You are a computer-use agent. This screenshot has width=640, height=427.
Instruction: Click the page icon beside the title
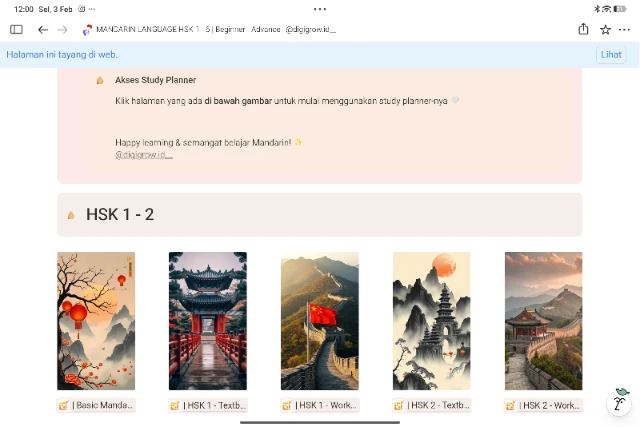[87, 30]
